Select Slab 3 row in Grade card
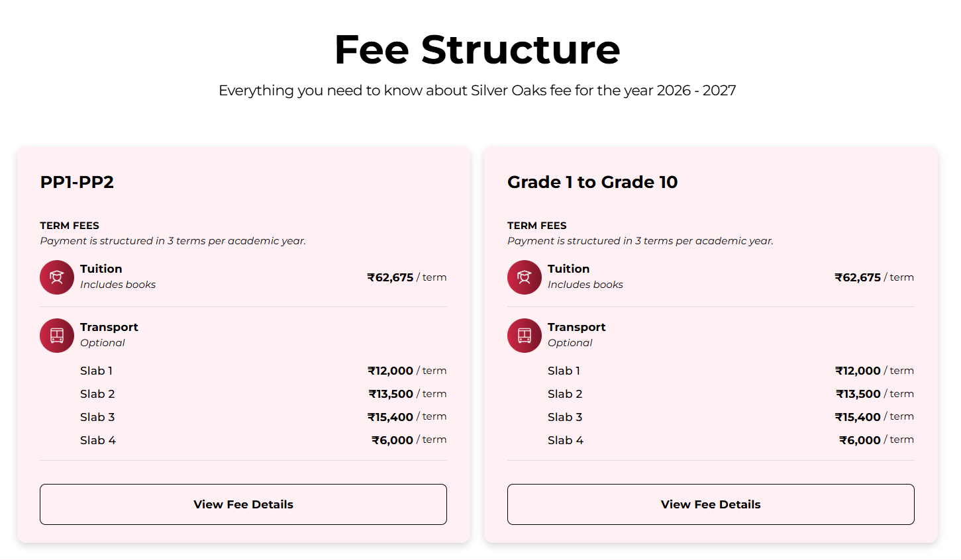The height and width of the screenshot is (560, 961). coord(565,416)
